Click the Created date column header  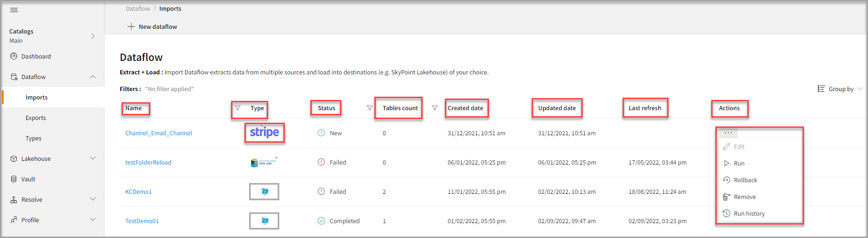465,108
